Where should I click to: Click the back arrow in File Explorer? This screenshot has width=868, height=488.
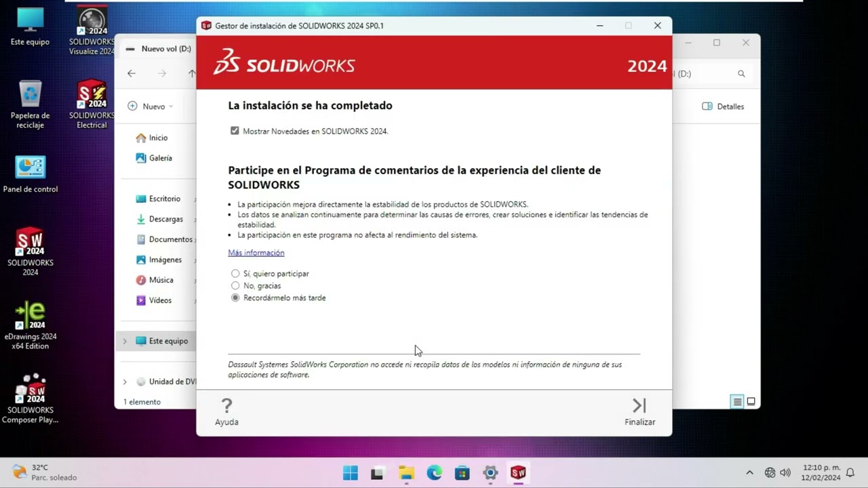[x=132, y=73]
